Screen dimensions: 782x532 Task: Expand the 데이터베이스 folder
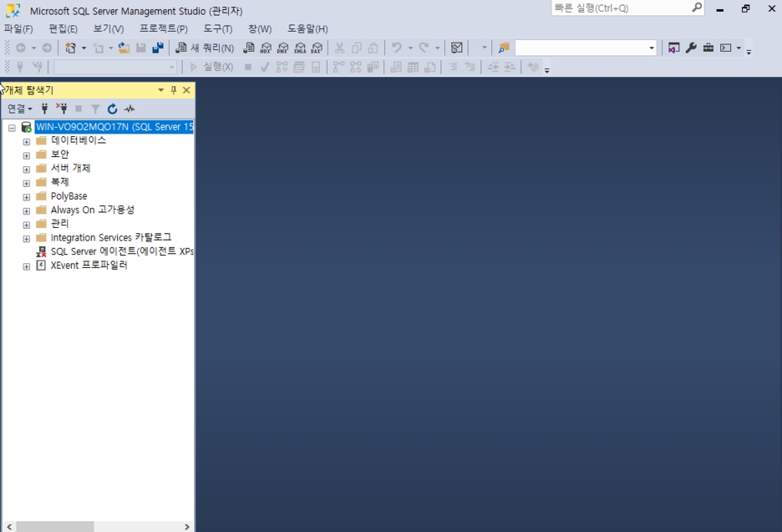point(27,142)
